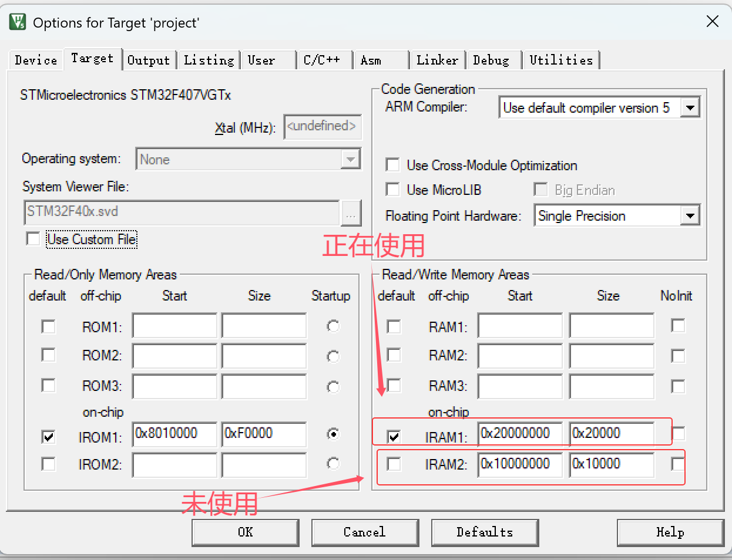
Task: Click the System Viewer File text field
Action: (x=182, y=212)
